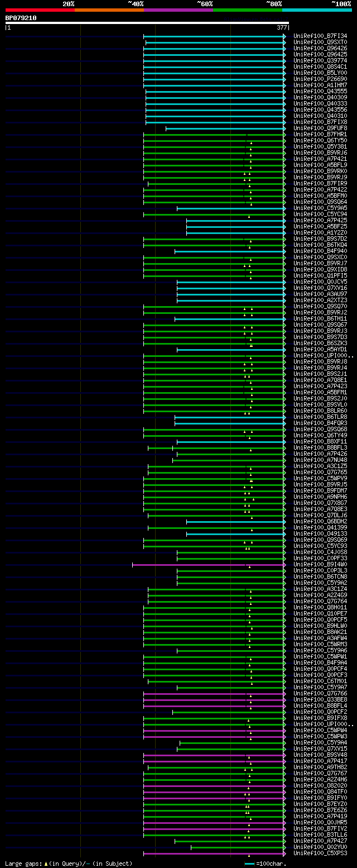Screen dimensions: 357x868
Task: Click label UniRef100_Q40333
Action: point(320,104)
